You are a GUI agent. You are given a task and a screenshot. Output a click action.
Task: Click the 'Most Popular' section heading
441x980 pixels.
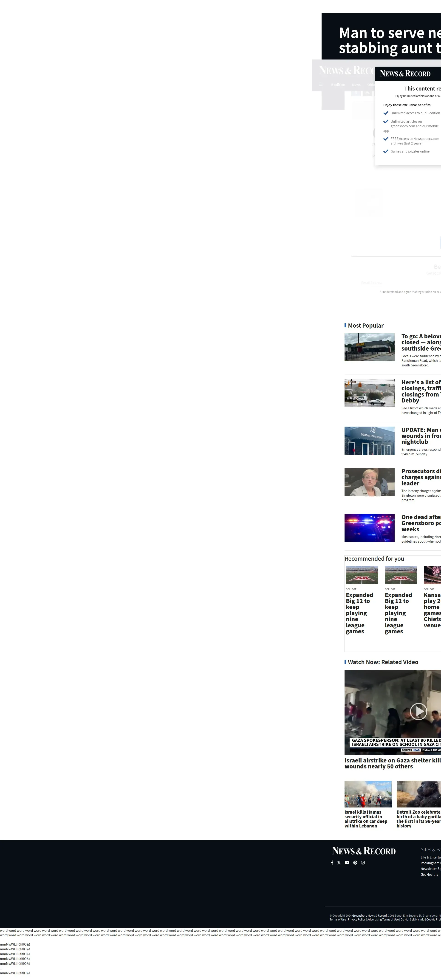pos(366,326)
